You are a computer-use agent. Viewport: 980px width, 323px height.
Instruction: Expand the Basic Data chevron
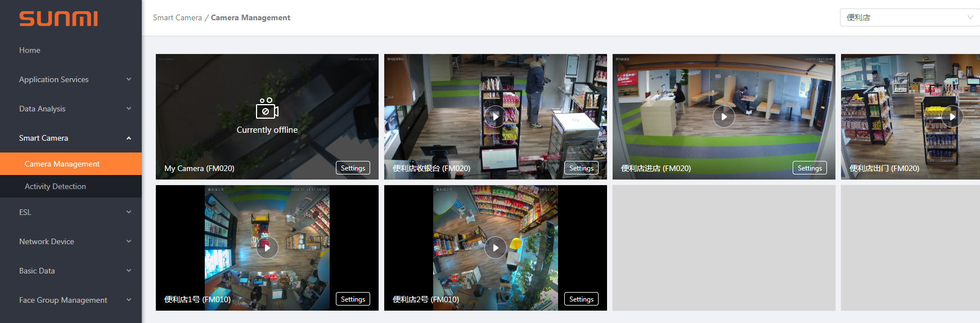click(x=129, y=271)
